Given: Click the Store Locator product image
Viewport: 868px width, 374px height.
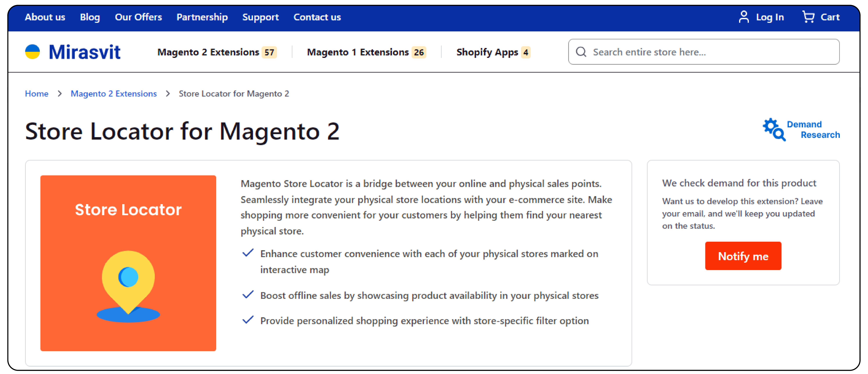Looking at the screenshot, I should pos(128,263).
